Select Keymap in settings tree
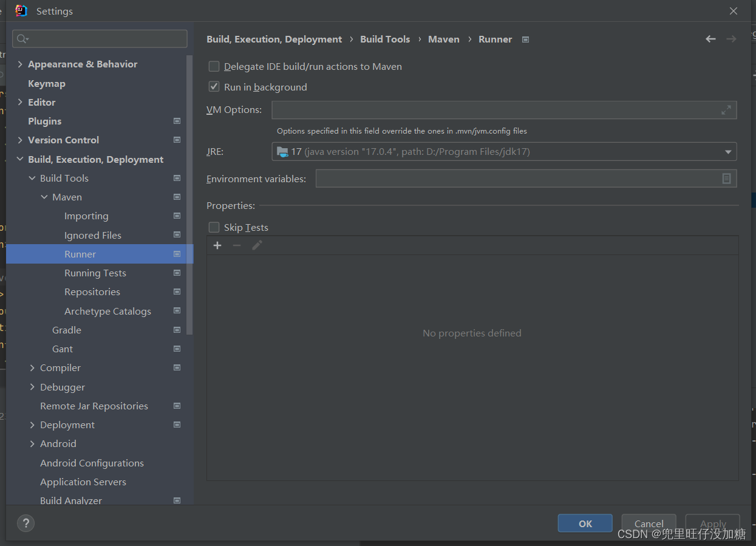Image resolution: width=756 pixels, height=546 pixels. point(47,83)
